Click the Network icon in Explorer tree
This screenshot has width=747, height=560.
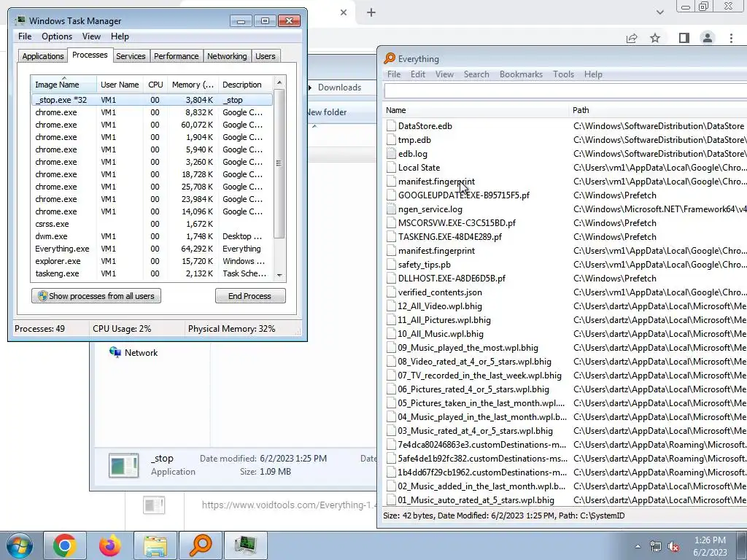coord(115,352)
